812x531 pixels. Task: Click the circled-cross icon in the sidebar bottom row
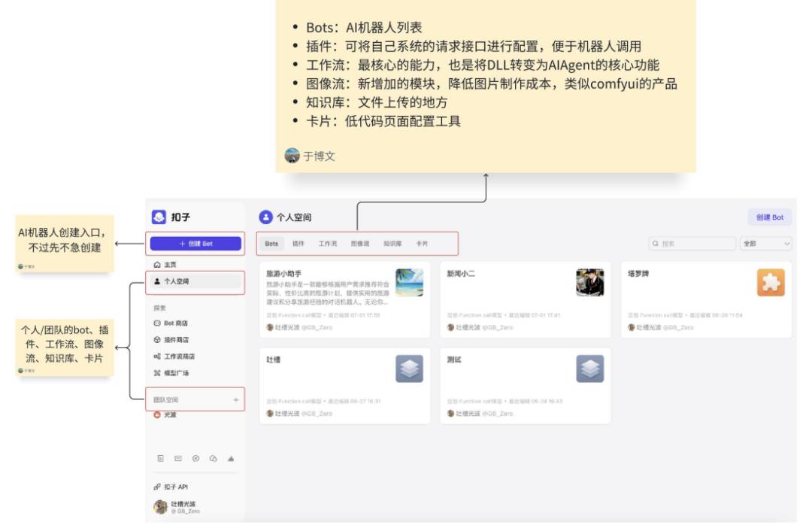pyautogui.click(x=195, y=459)
